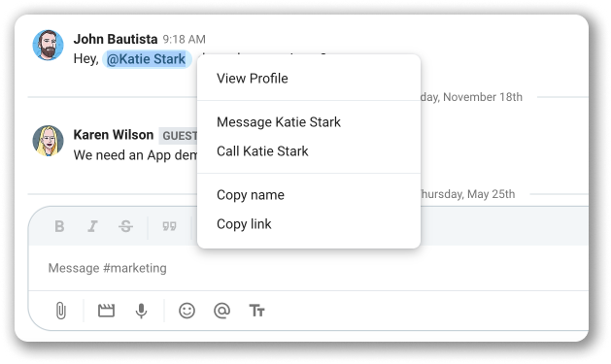The image size is (611, 364).
Task: Choose Message Katie Stark
Action: click(309, 122)
